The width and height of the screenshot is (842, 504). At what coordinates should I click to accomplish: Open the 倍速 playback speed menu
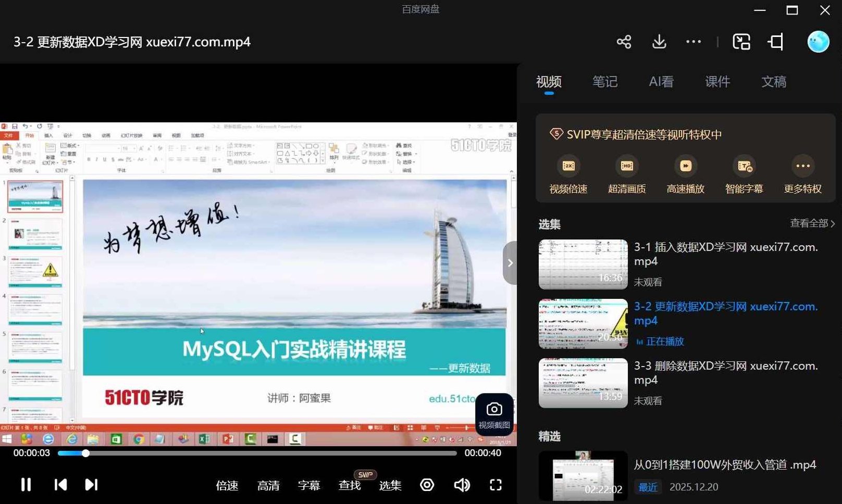coord(227,485)
